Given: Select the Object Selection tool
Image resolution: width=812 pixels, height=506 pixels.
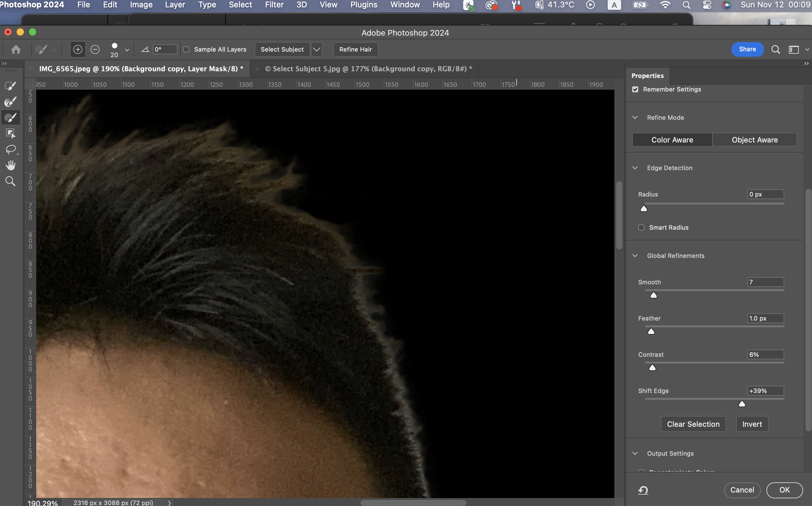Looking at the screenshot, I should pos(10,134).
